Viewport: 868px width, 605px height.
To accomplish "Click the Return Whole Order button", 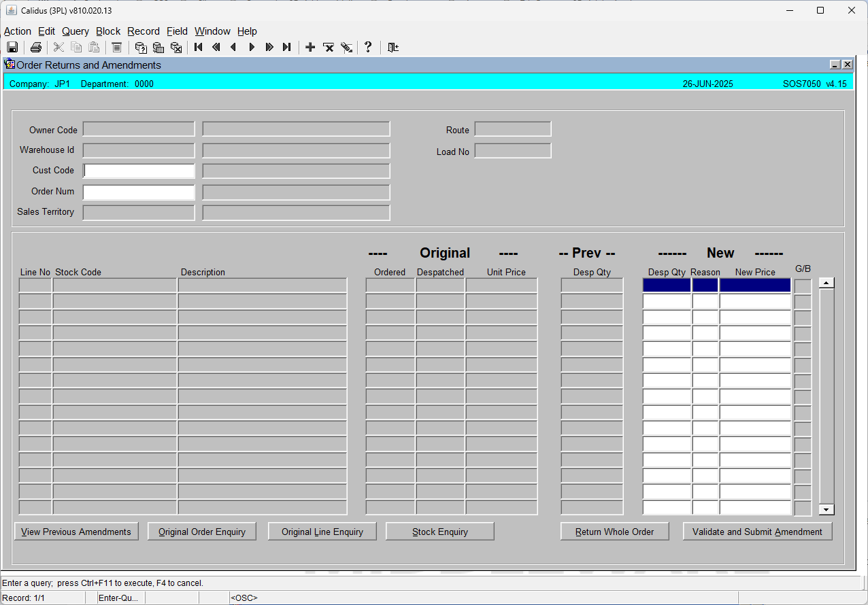I will coord(615,532).
